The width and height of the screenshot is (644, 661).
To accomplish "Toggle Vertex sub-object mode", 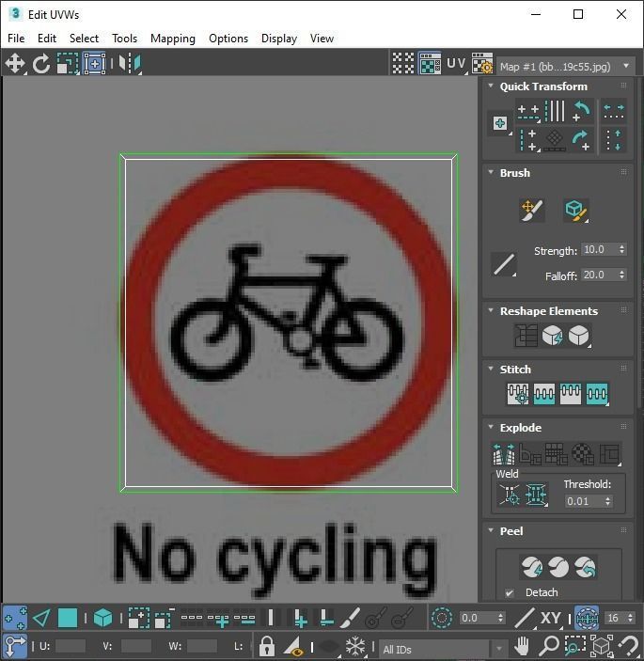I will (15, 618).
